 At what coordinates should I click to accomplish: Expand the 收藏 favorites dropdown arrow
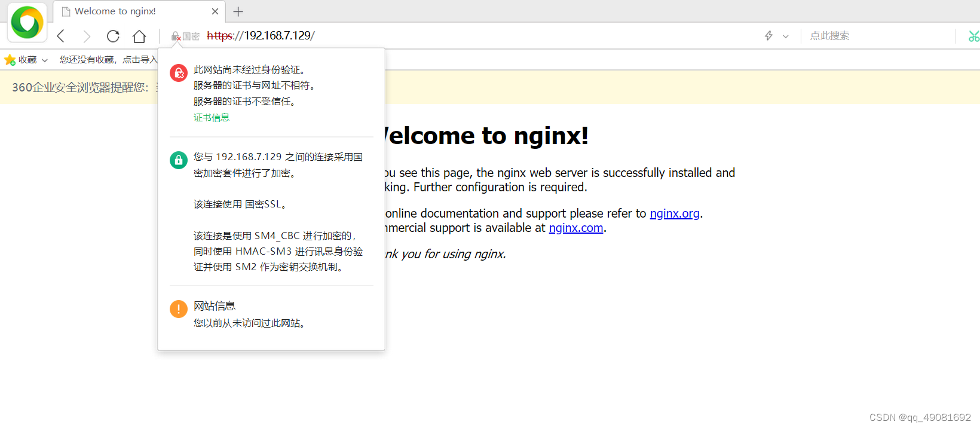click(44, 60)
